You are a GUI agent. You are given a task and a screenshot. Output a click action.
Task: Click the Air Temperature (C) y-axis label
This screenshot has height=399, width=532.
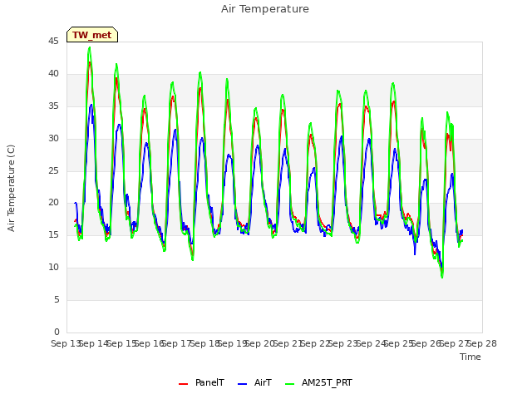11,188
